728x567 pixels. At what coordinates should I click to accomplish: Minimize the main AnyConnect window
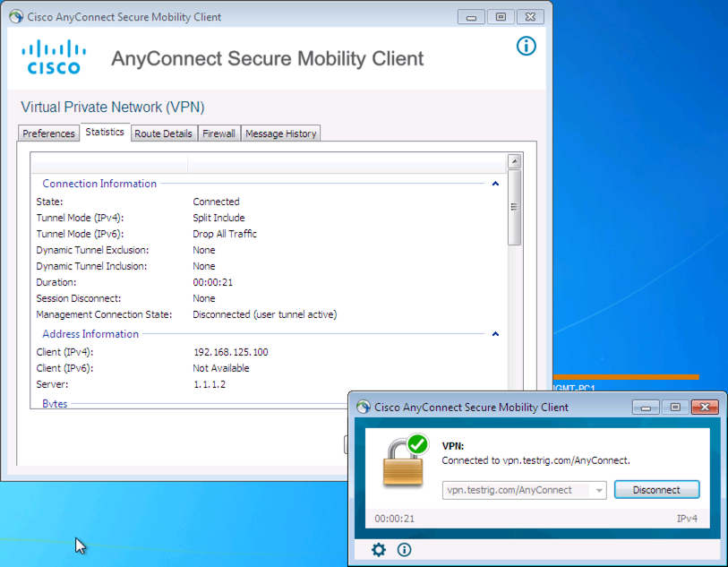point(471,17)
